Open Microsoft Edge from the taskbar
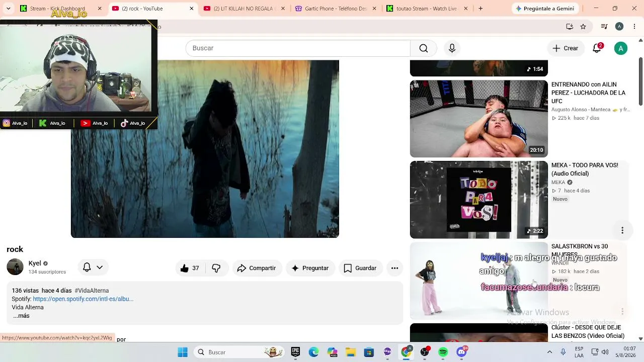 [313, 352]
